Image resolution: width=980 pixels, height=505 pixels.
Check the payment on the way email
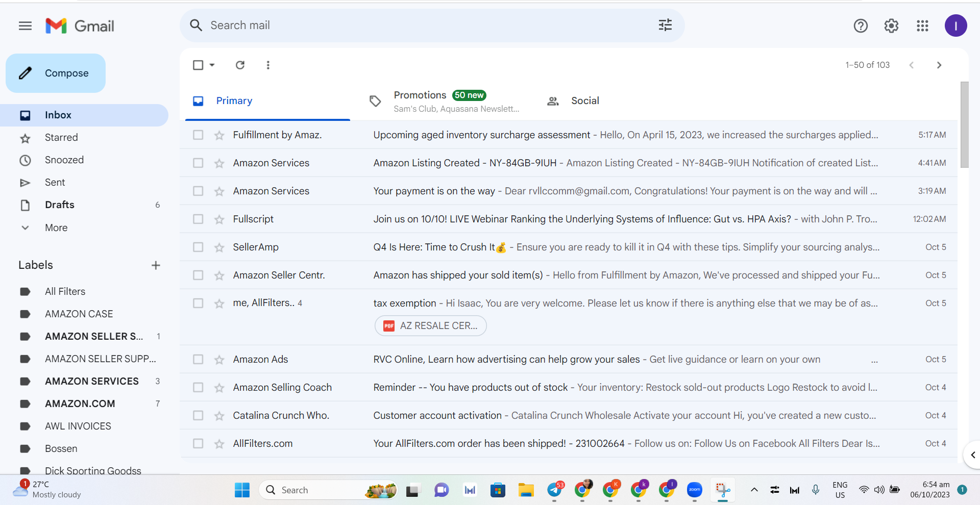pos(198,191)
